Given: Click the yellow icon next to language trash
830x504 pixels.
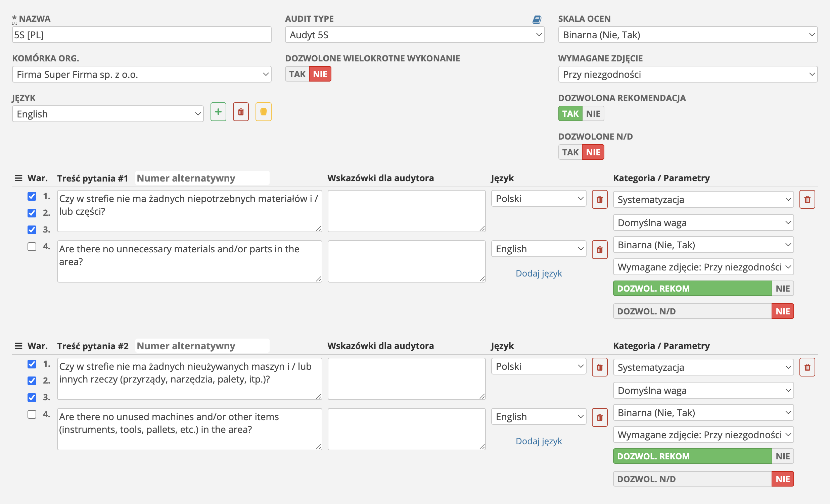Looking at the screenshot, I should (x=263, y=112).
